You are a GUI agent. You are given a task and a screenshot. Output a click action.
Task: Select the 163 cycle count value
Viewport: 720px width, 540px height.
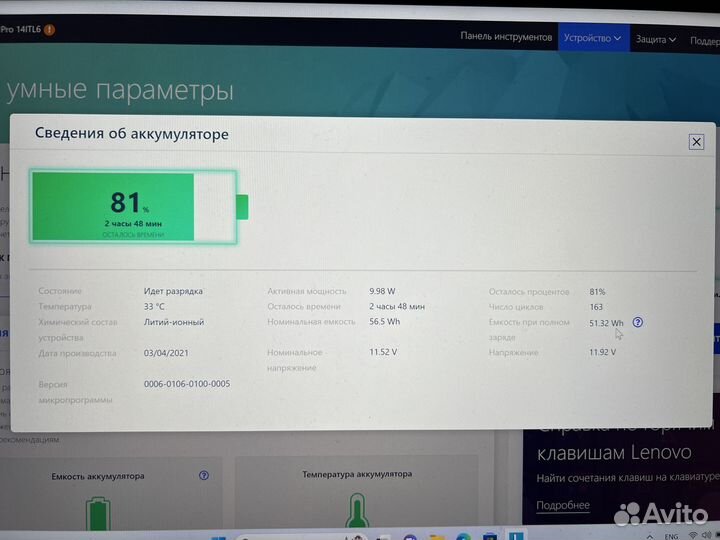pos(596,307)
